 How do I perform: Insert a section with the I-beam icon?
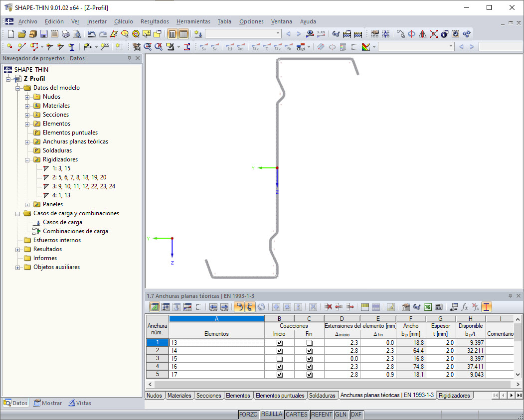tap(71, 47)
